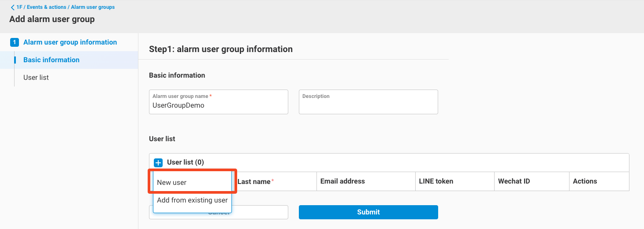Screen dimensions: 644x229
Task: Click the blue plus icon beside User list
Action: (158, 162)
